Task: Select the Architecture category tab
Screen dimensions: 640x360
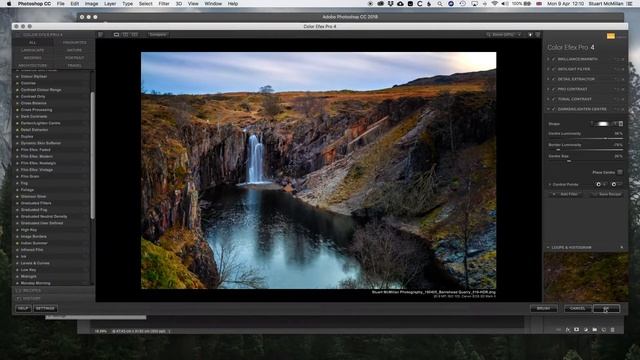Action: [x=33, y=65]
